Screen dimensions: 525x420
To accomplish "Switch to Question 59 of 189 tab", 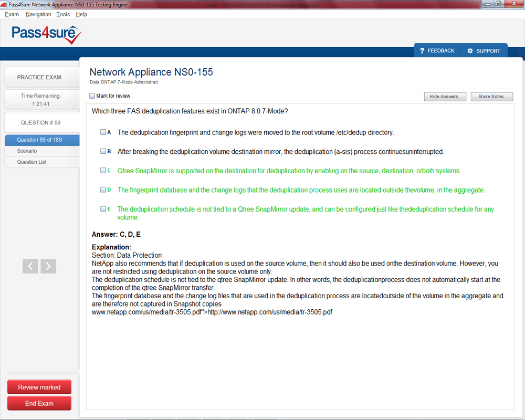I will point(42,140).
